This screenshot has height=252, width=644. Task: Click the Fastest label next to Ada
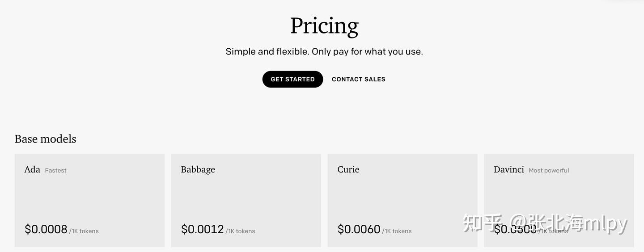[x=55, y=170]
